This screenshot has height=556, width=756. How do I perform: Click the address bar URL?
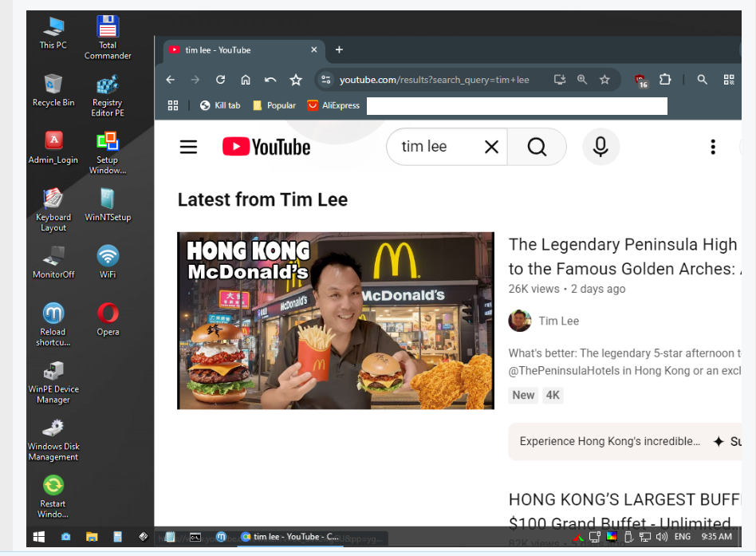click(x=434, y=80)
